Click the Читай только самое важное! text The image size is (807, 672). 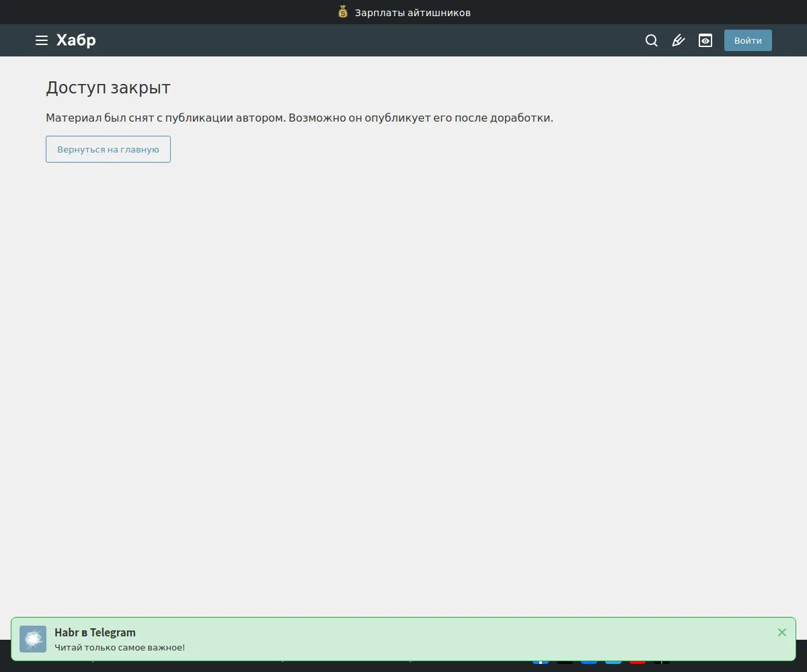tap(120, 647)
